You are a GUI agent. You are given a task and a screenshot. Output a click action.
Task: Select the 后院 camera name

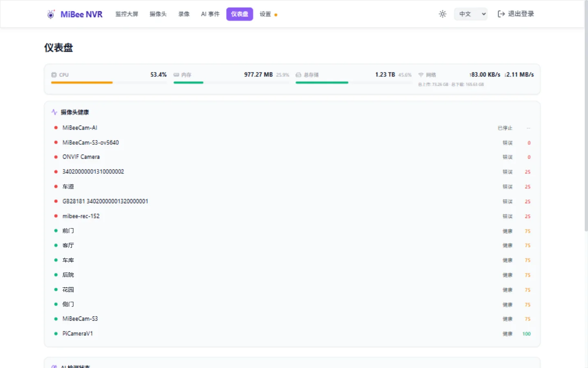(68, 275)
